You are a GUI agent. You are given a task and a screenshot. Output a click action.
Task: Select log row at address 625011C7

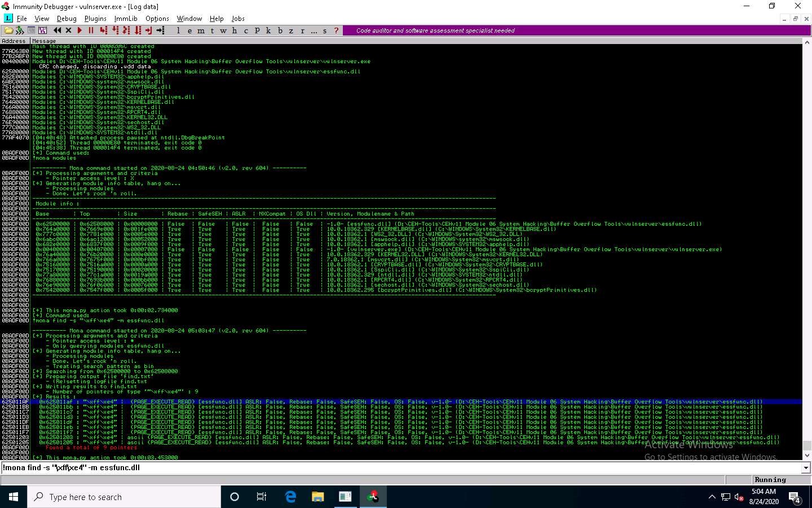coord(401,412)
